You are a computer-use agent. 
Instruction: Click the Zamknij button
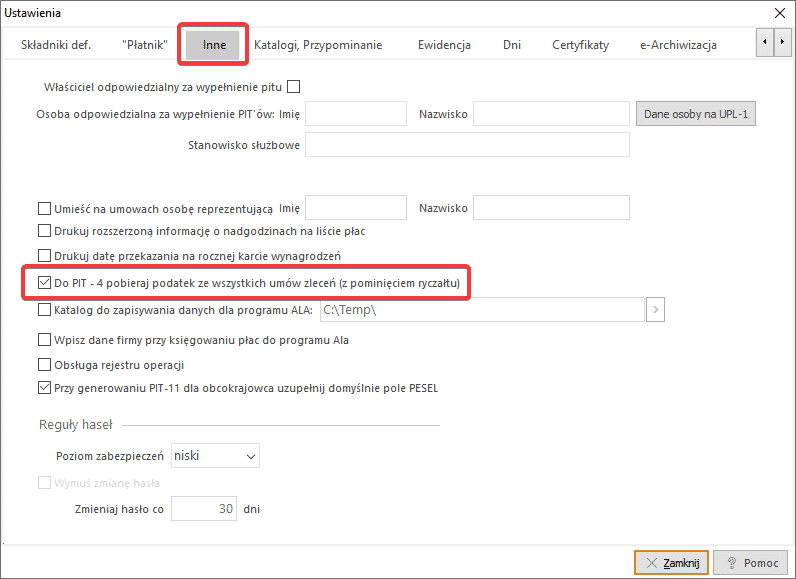point(671,563)
